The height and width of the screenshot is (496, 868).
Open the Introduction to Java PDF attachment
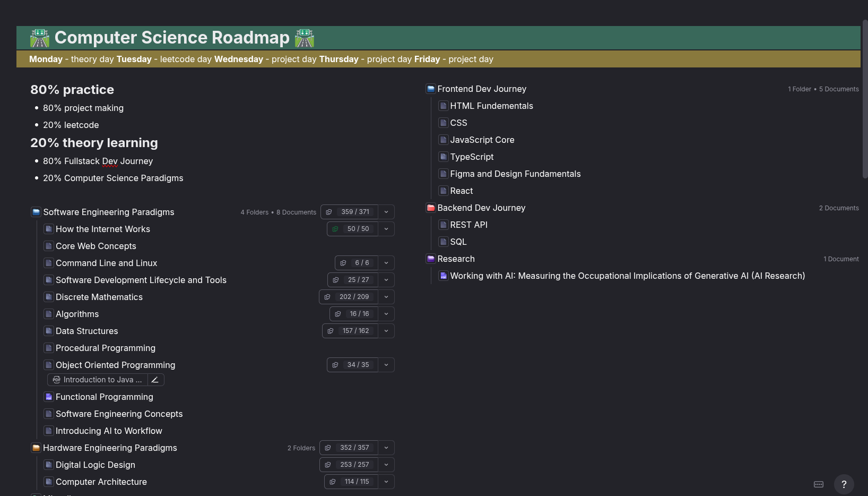(98, 380)
